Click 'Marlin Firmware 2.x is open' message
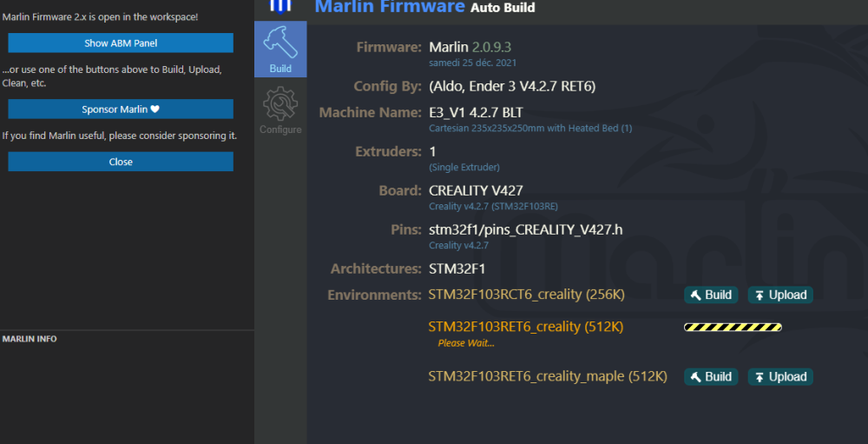Viewport: 868px width, 444px height. [100, 17]
